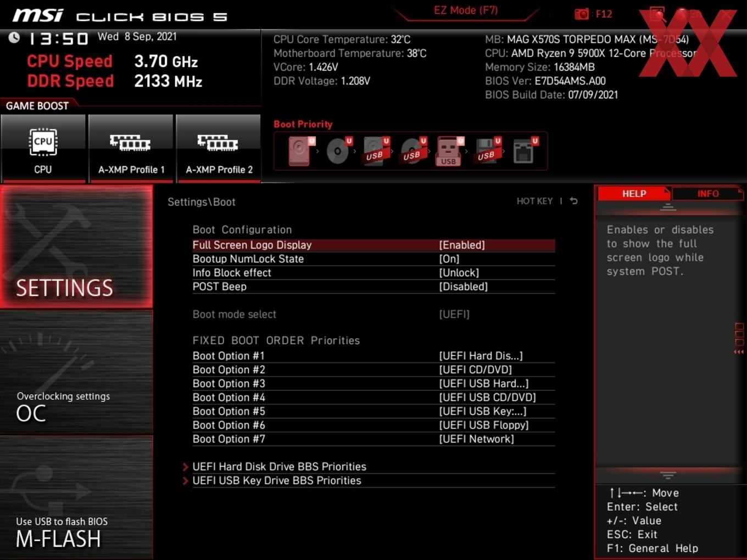This screenshot has height=560, width=747.
Task: Open M-FLASH to flash BIOS
Action: pyautogui.click(x=76, y=497)
